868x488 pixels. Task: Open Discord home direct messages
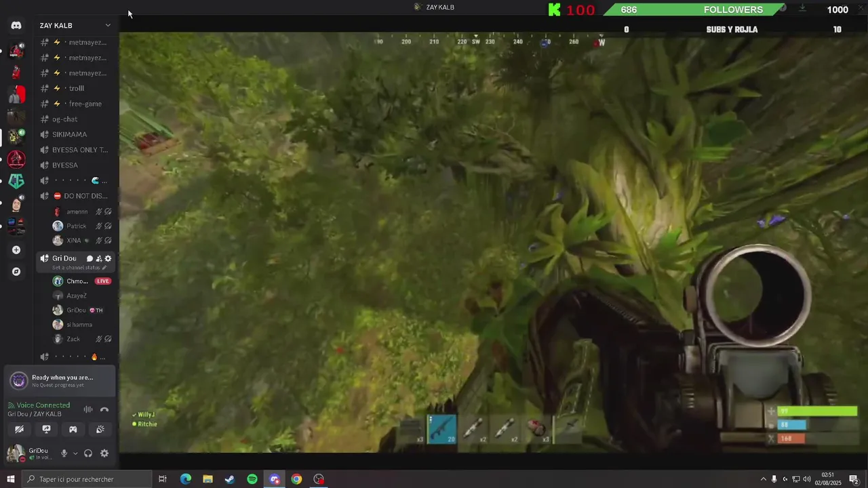[x=16, y=25]
